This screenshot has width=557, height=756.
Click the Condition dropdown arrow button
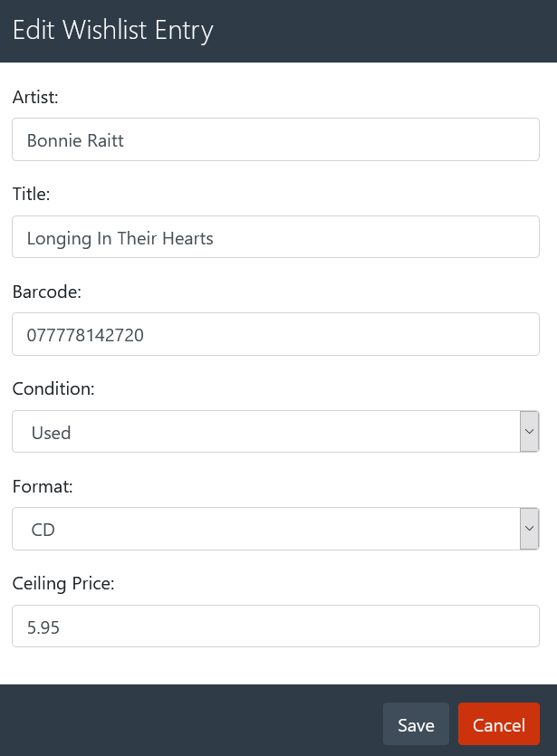point(529,432)
